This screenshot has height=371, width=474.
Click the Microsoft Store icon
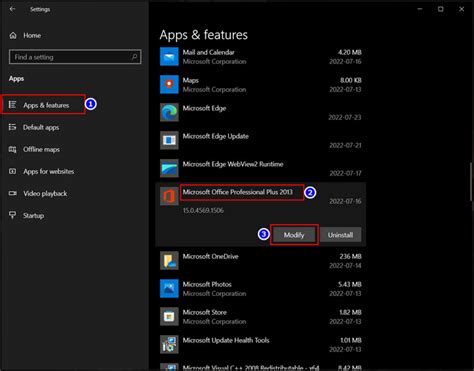[x=169, y=316]
